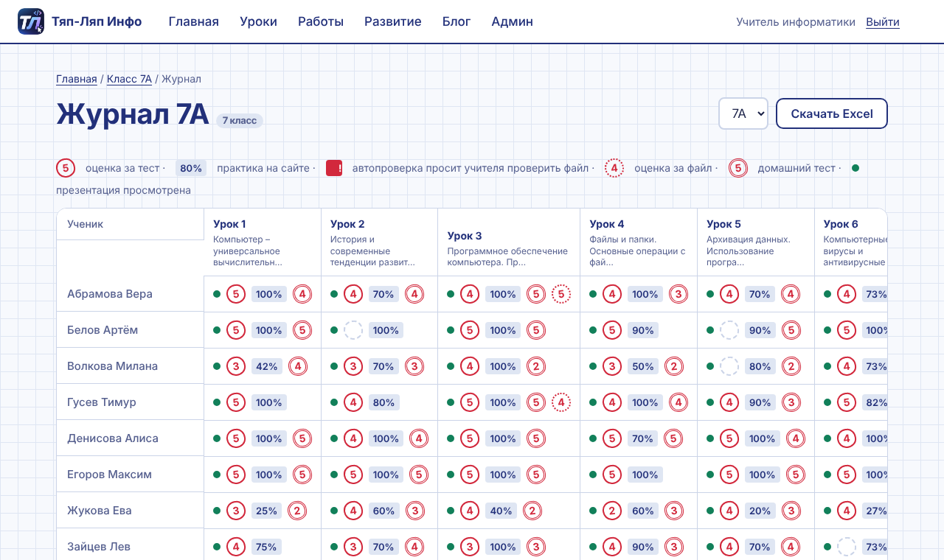Click the Тяп-Ляп Инфо logo icon
This screenshot has width=944, height=560.
31,21
